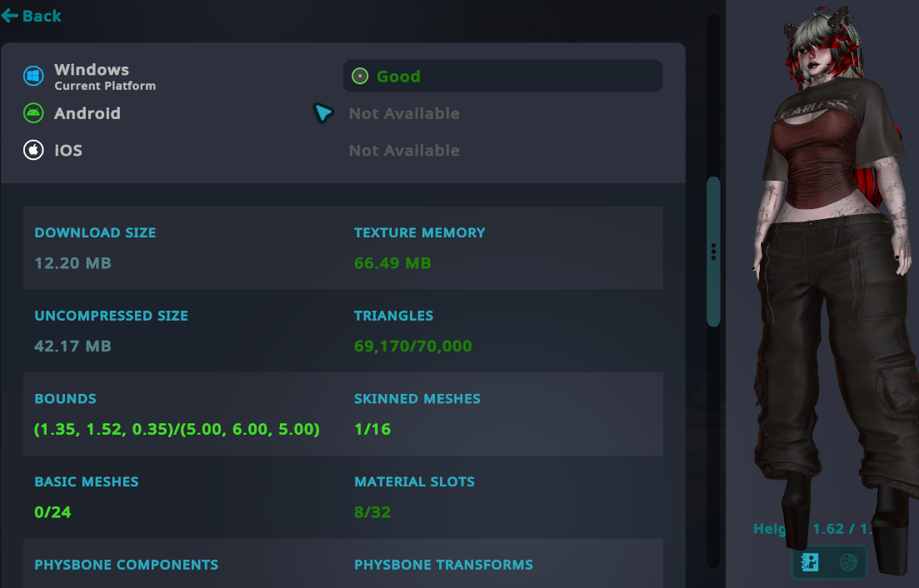Click the 0/24 basic meshes value
The image size is (919, 588).
click(52, 512)
